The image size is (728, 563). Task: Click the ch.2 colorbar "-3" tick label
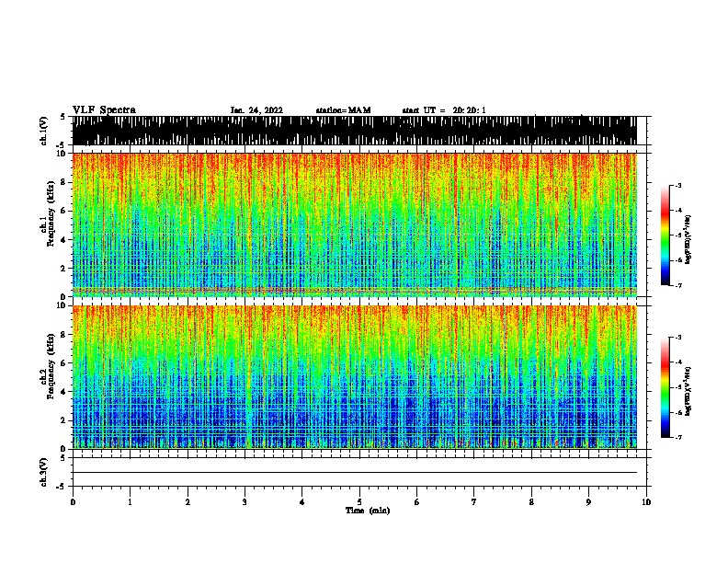(677, 338)
